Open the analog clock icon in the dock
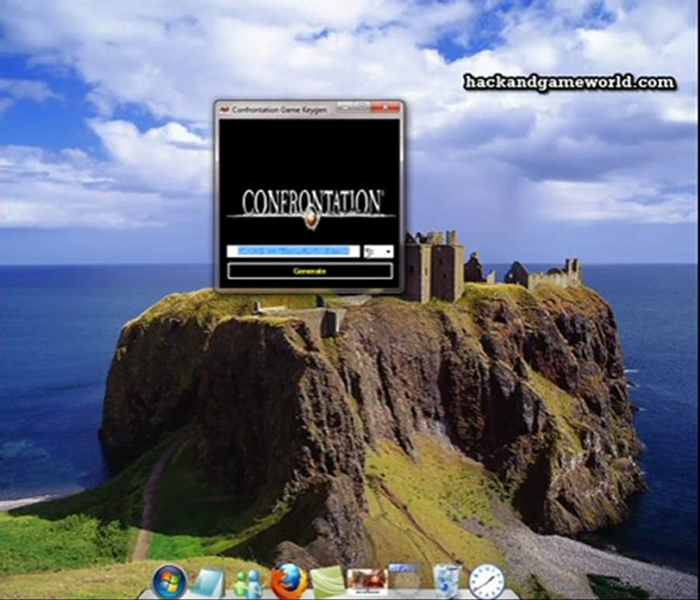The width and height of the screenshot is (700, 600). [x=486, y=582]
